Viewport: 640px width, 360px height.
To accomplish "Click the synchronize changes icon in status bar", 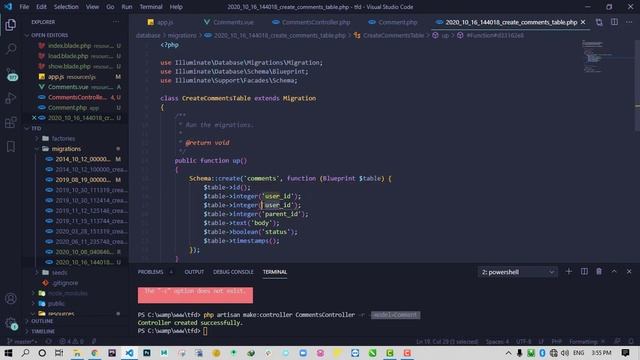I will pos(49,341).
